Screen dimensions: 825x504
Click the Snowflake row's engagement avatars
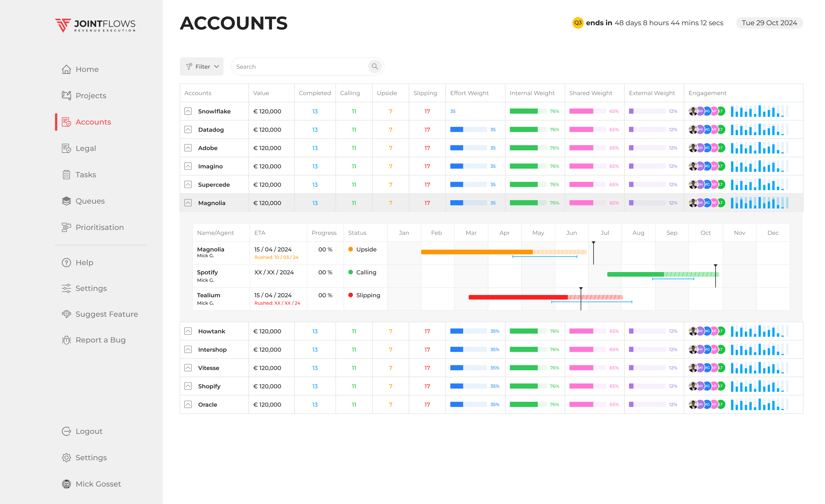pyautogui.click(x=707, y=111)
